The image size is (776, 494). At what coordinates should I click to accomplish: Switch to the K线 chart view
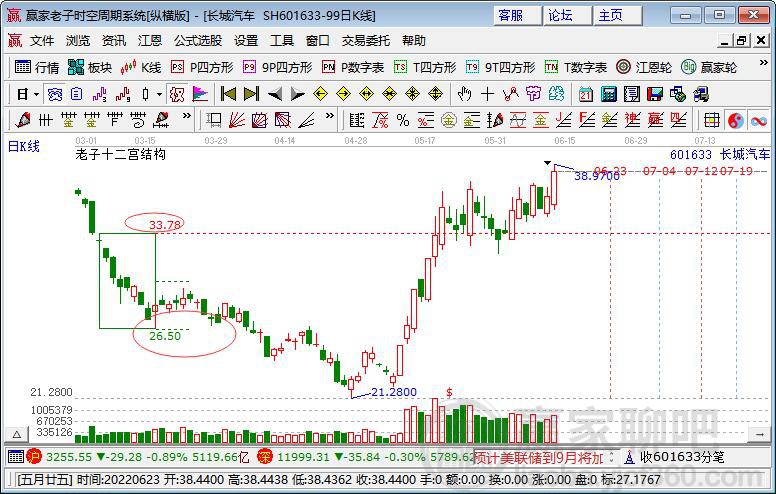(141, 67)
